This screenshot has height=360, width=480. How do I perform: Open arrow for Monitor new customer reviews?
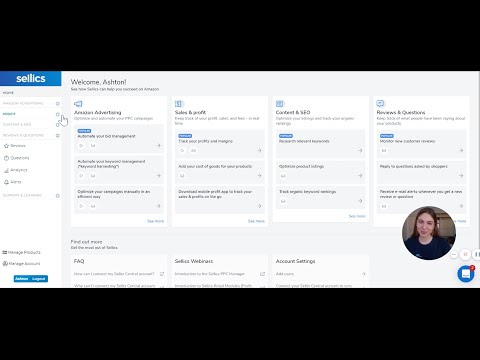point(461,151)
